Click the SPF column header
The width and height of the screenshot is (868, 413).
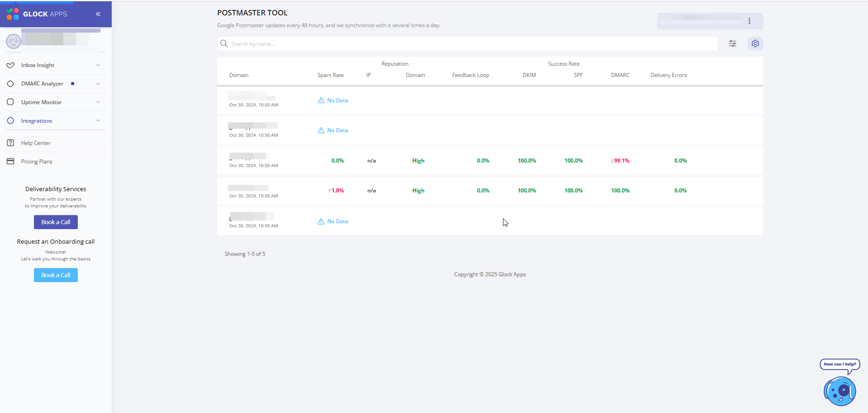click(578, 75)
